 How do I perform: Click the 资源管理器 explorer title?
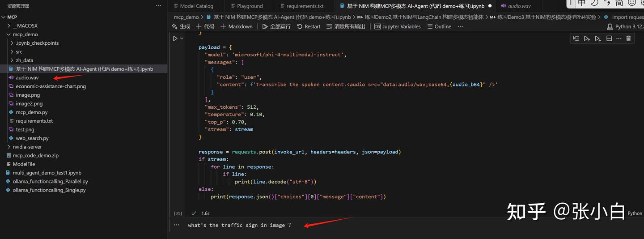click(x=18, y=6)
